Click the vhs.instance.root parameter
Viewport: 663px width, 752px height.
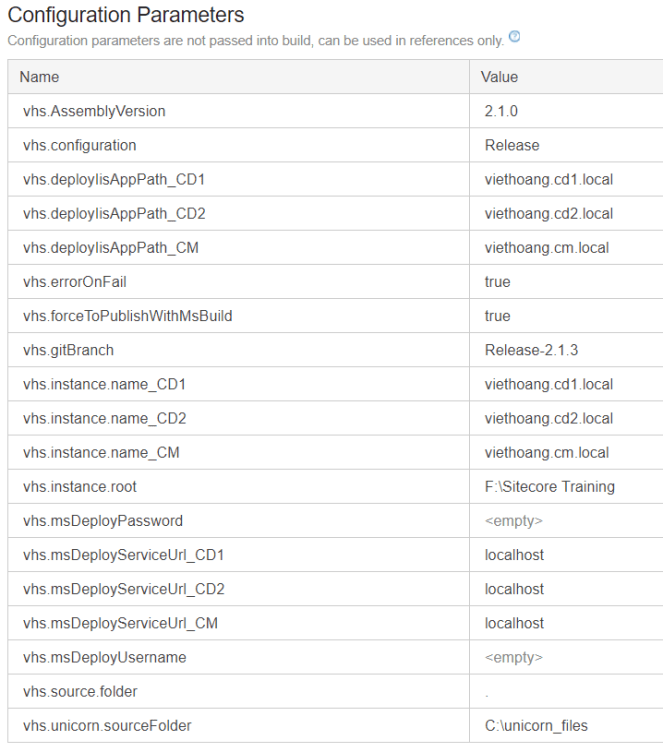coord(80,486)
